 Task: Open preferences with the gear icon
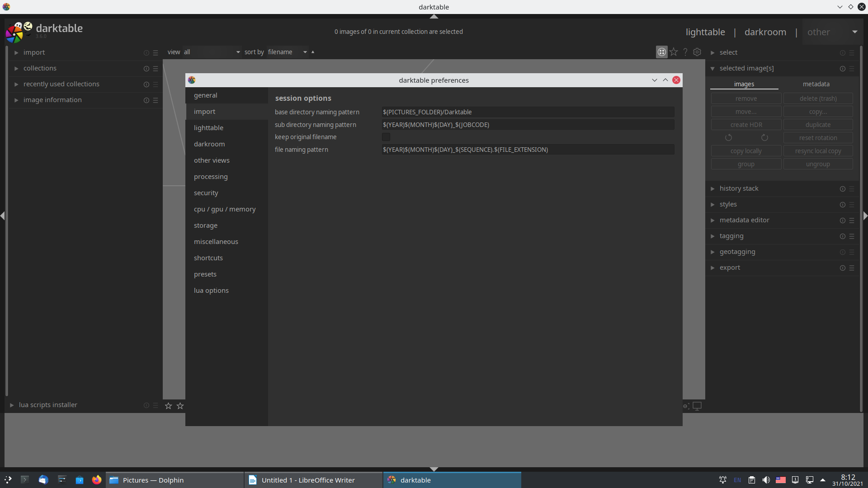(x=697, y=52)
